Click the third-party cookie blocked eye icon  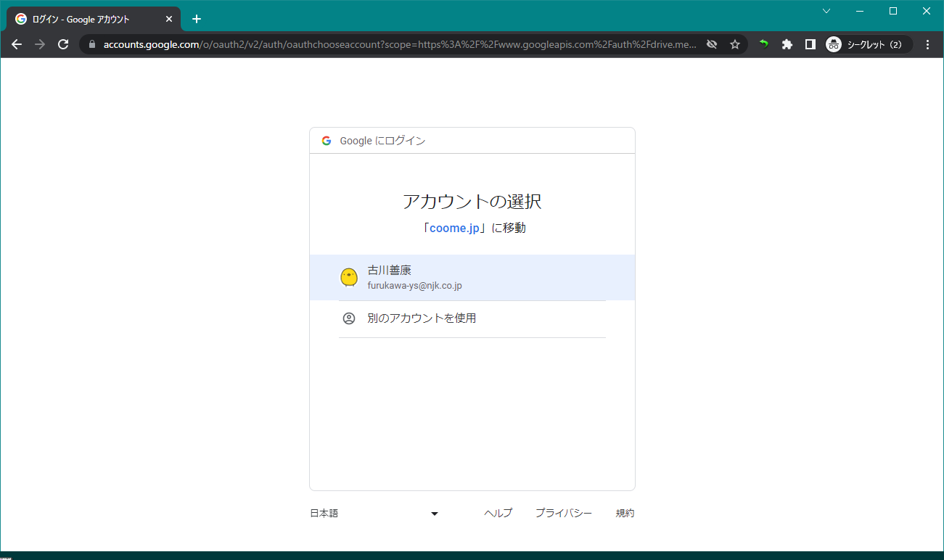[712, 44]
